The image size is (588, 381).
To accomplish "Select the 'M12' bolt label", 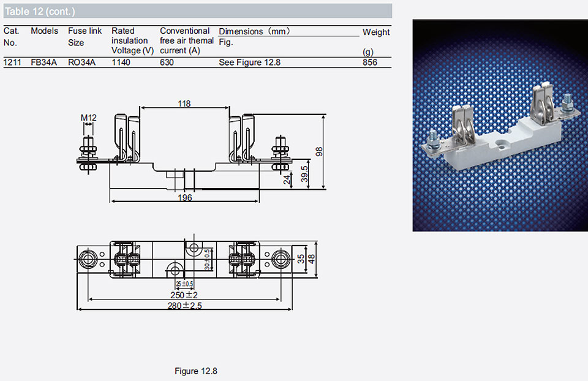I will 88,118.
